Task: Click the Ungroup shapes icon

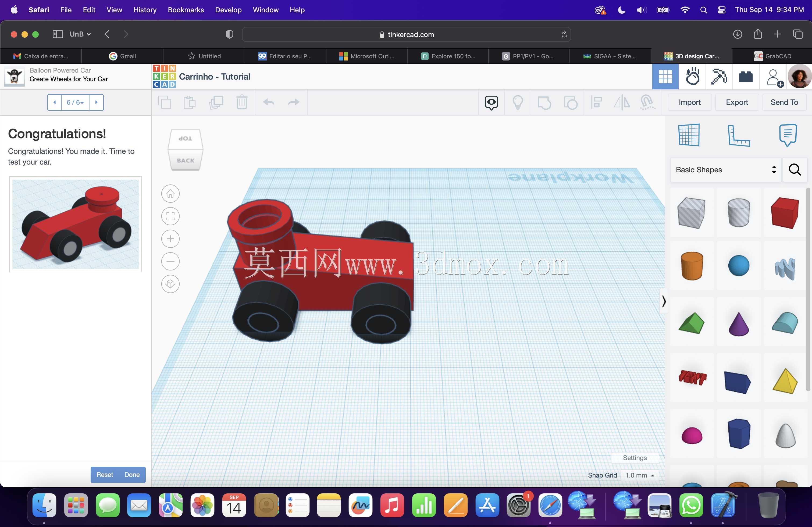Action: point(571,102)
